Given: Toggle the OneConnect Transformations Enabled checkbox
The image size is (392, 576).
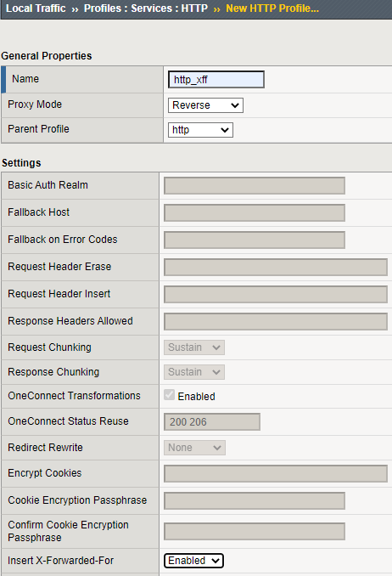Looking at the screenshot, I should 169,395.
